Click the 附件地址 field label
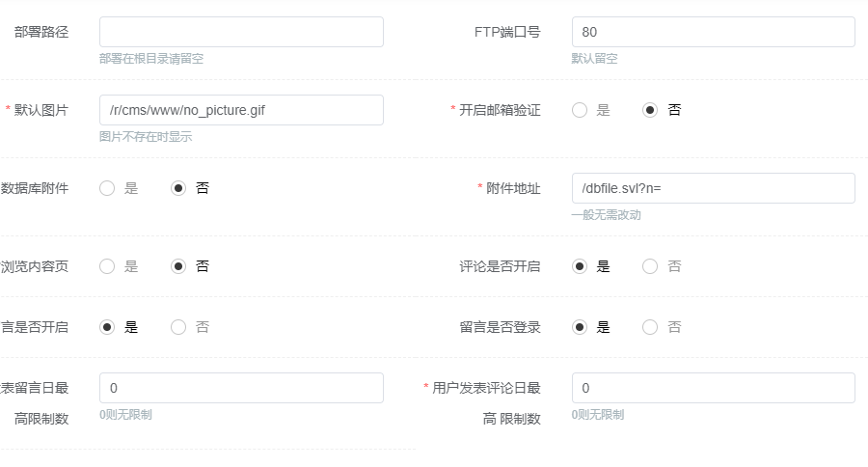This screenshot has height=467, width=868. point(515,188)
